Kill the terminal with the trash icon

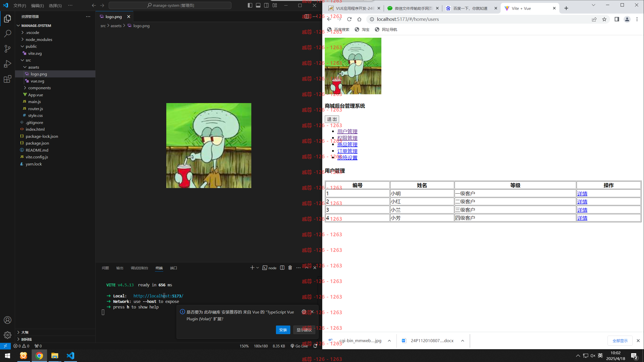coord(290,268)
